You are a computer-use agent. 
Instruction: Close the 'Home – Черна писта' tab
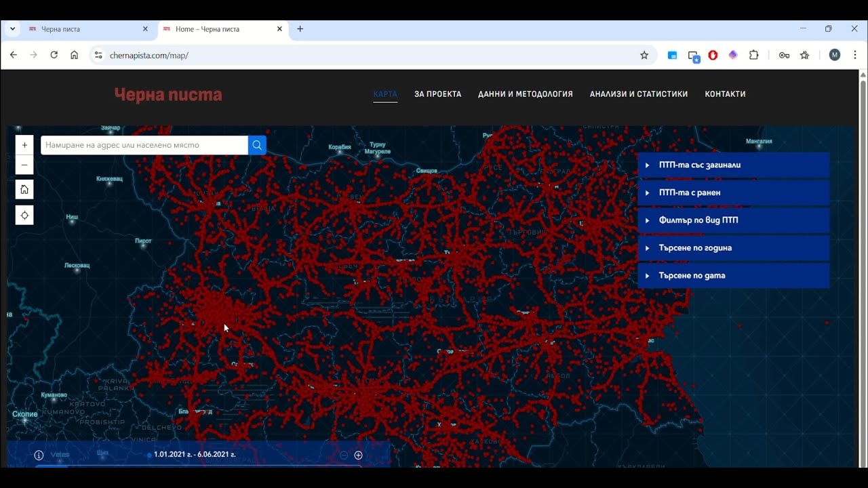pyautogui.click(x=279, y=29)
